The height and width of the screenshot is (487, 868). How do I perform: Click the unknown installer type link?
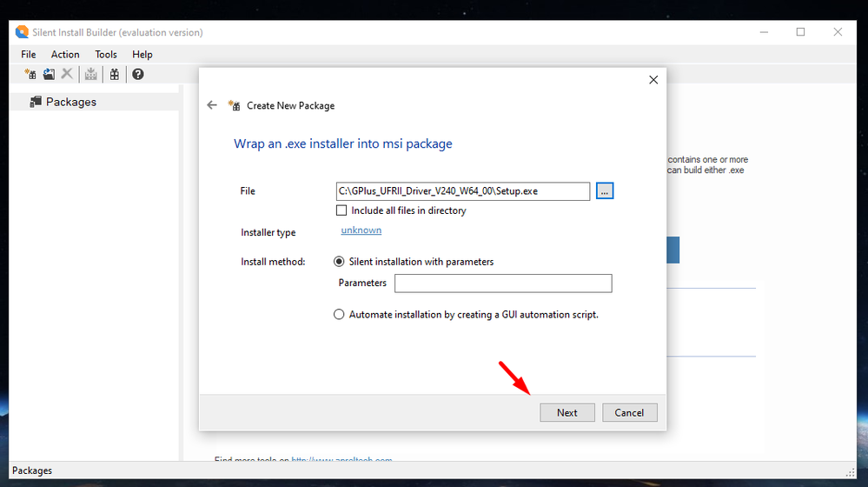(361, 230)
